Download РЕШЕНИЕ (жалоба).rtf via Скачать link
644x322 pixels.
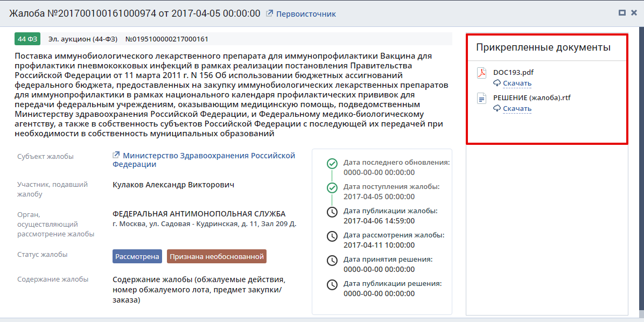tap(517, 109)
